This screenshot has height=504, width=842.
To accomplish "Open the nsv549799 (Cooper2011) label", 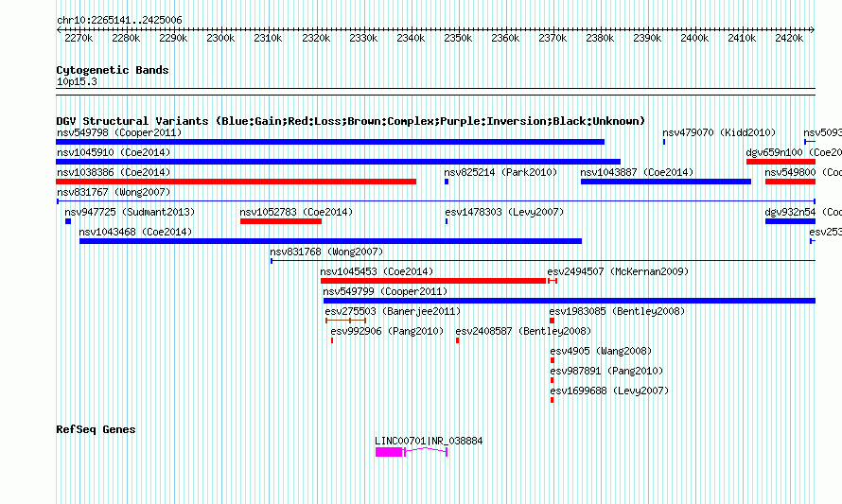I will pyautogui.click(x=385, y=291).
